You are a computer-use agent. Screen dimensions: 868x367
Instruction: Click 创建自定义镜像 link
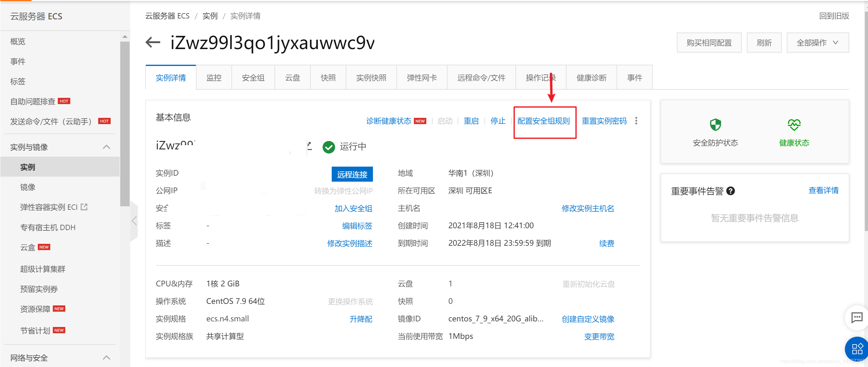coord(588,319)
